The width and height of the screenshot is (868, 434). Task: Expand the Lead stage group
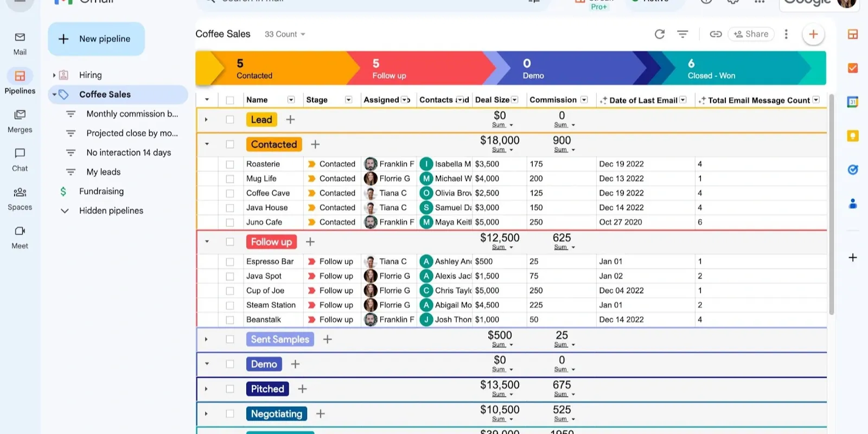tap(206, 119)
